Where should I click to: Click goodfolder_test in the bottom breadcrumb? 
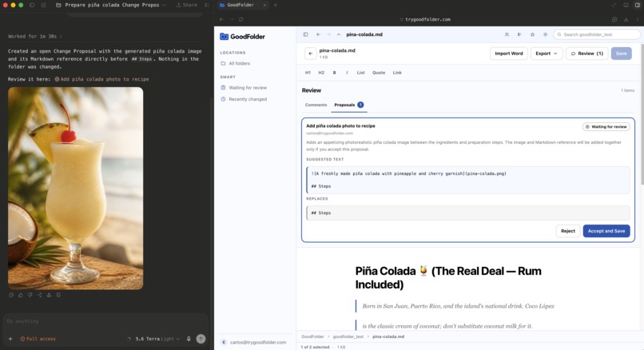pos(348,336)
